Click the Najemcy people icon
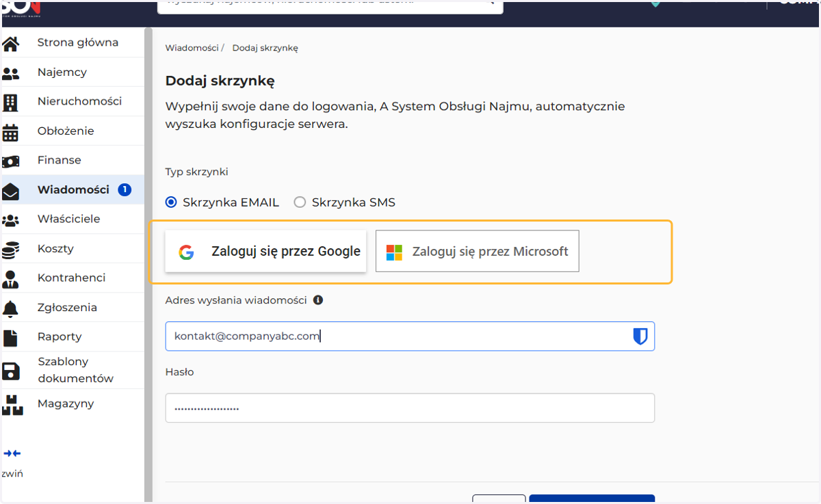821x504 pixels. [10, 74]
